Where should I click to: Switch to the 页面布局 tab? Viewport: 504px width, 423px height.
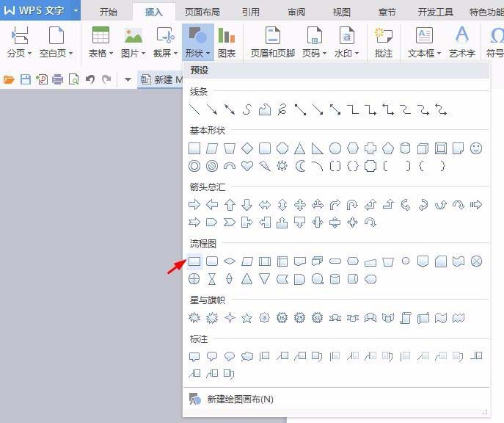[202, 12]
